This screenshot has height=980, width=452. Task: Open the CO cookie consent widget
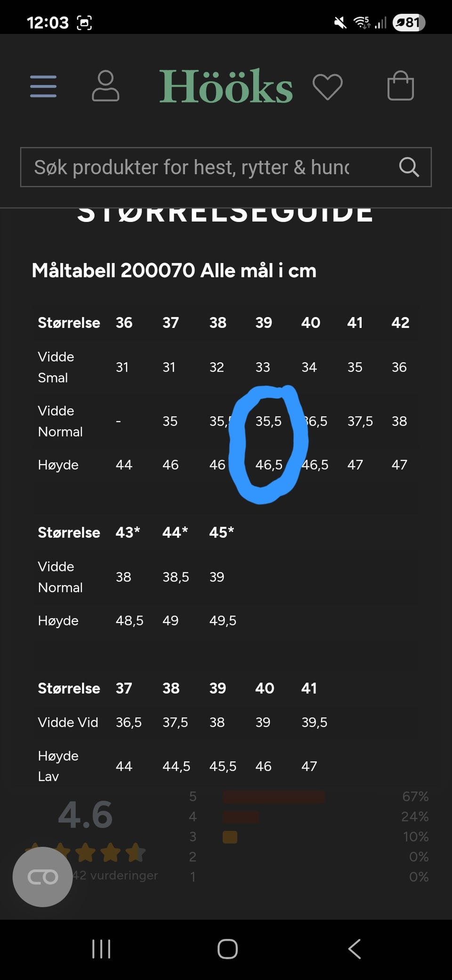[42, 876]
